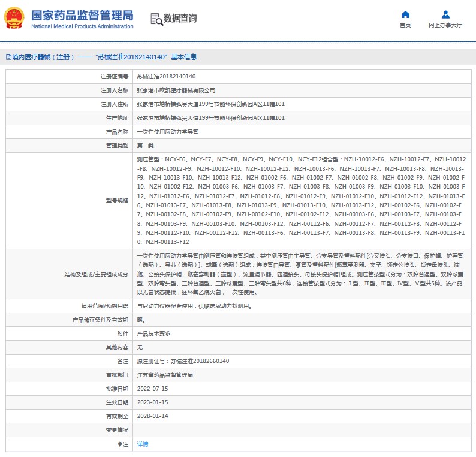This screenshot has height=457, width=476.
Task: Go to 首页 via house icon
Action: click(405, 14)
